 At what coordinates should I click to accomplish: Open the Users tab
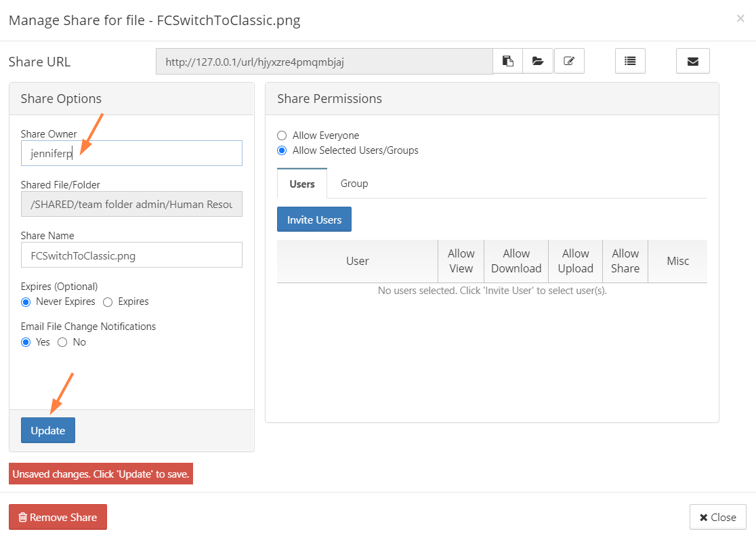(x=302, y=184)
